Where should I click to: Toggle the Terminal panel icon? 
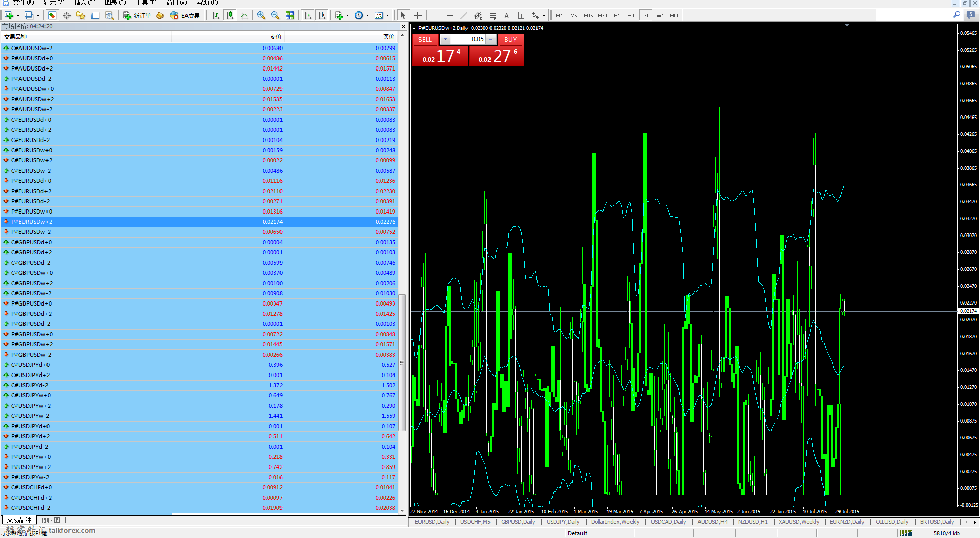pos(95,15)
